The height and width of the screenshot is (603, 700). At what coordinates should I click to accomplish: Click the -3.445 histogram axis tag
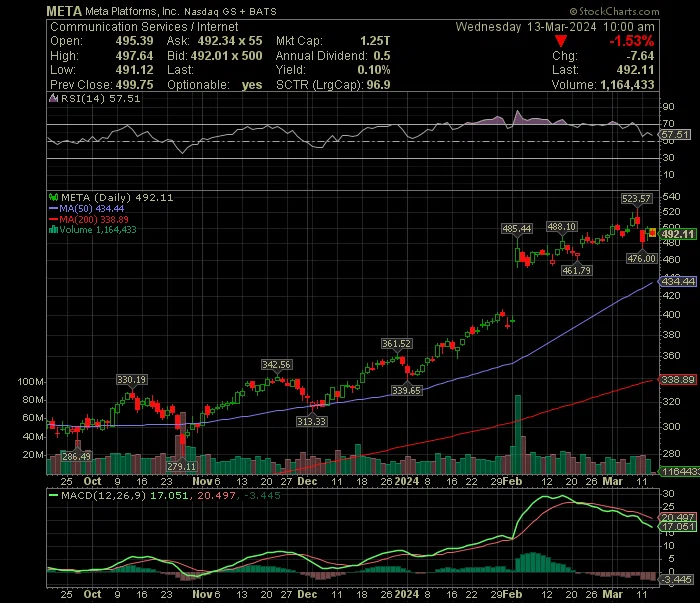(677, 580)
